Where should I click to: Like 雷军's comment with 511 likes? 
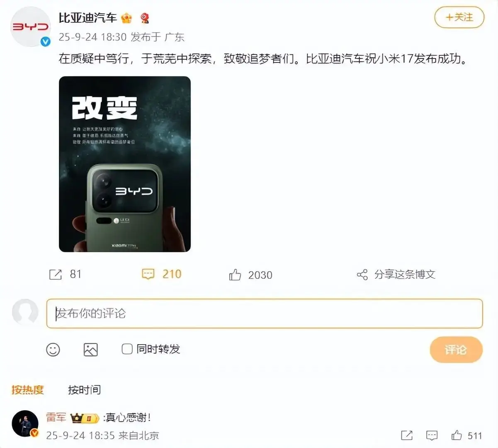(x=457, y=435)
